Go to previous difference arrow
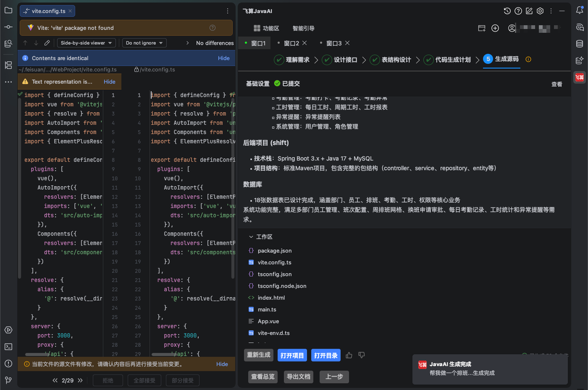 [x=26, y=43]
